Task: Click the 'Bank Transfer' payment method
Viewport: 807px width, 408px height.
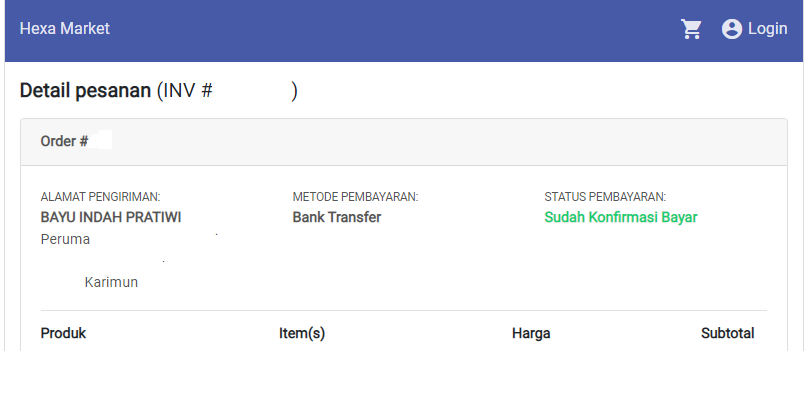Action: pos(337,217)
